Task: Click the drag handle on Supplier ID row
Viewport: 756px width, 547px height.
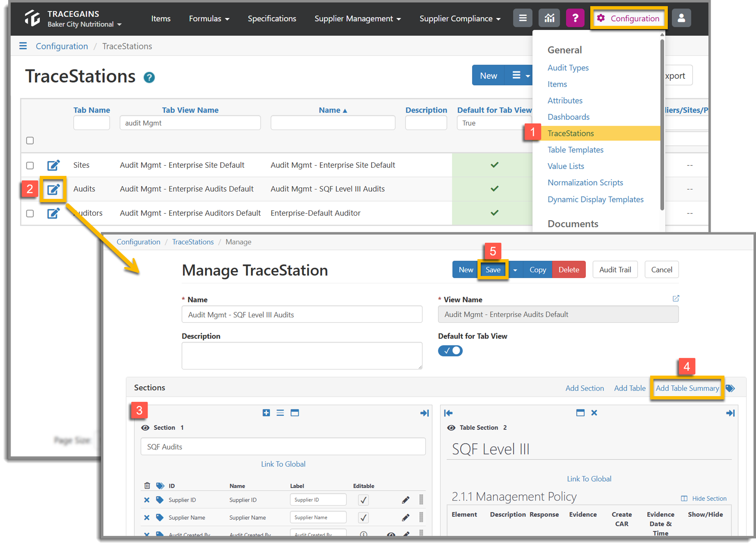Action: pos(421,500)
